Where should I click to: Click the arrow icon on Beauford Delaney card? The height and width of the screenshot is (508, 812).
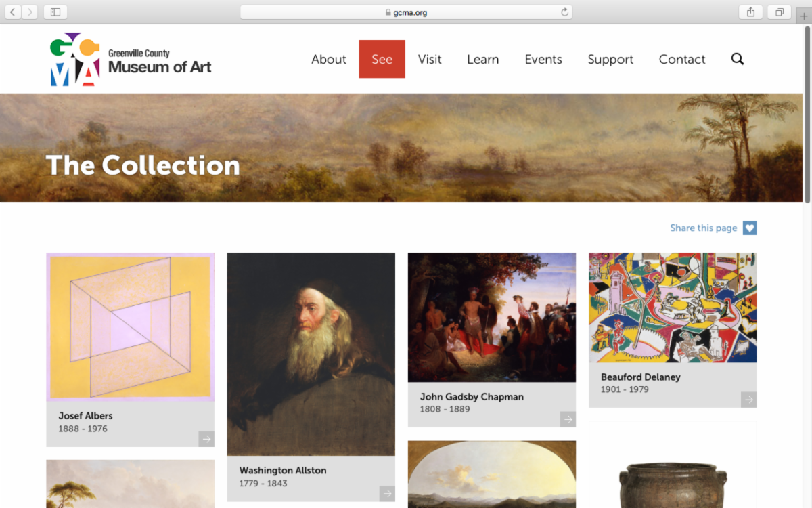coord(748,400)
